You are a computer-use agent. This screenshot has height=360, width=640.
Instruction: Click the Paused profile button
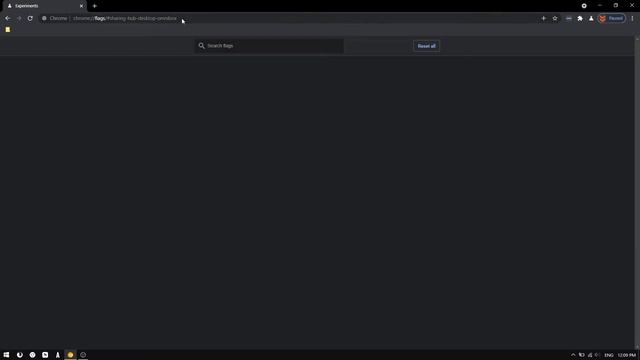click(611, 18)
